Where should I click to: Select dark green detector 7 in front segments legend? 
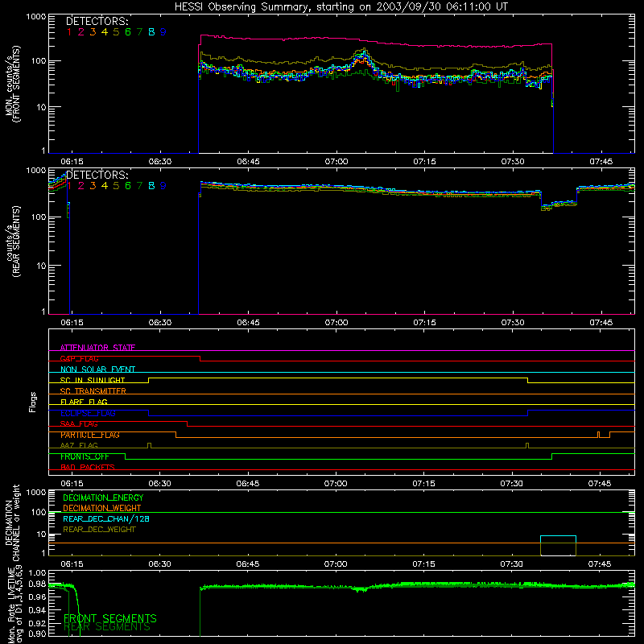pyautogui.click(x=139, y=32)
